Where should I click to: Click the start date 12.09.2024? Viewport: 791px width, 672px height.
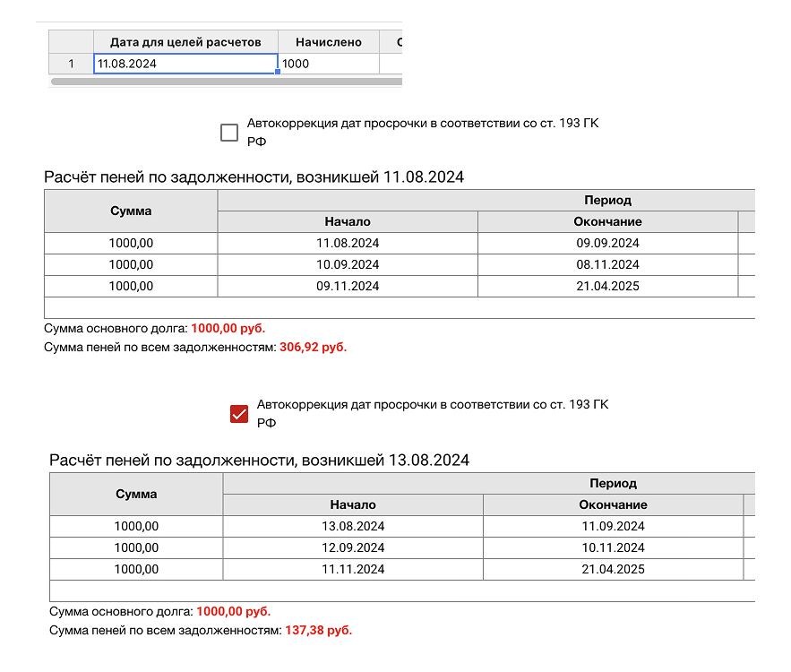353,547
